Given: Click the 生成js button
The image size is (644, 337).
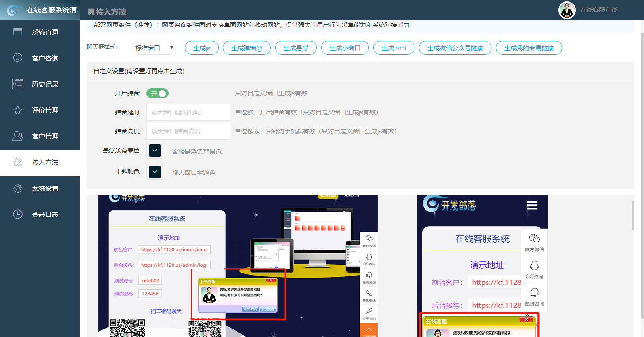Looking at the screenshot, I should (202, 48).
